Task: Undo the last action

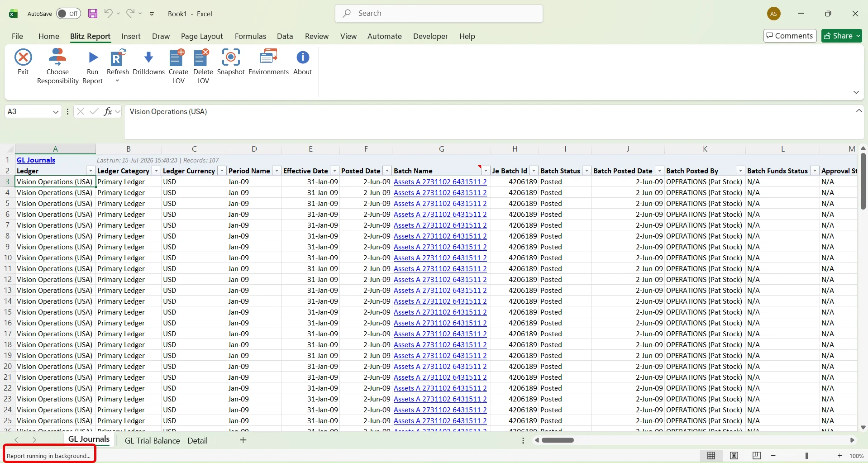Action: [x=108, y=14]
